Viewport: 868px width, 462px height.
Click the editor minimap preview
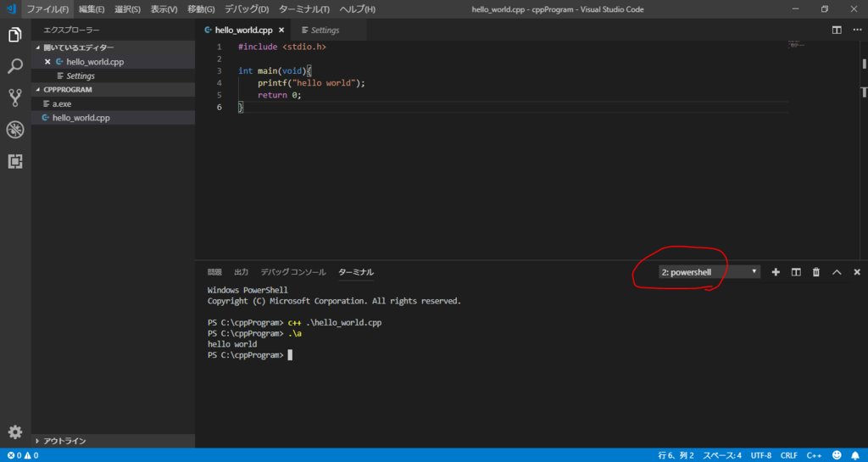[x=797, y=43]
